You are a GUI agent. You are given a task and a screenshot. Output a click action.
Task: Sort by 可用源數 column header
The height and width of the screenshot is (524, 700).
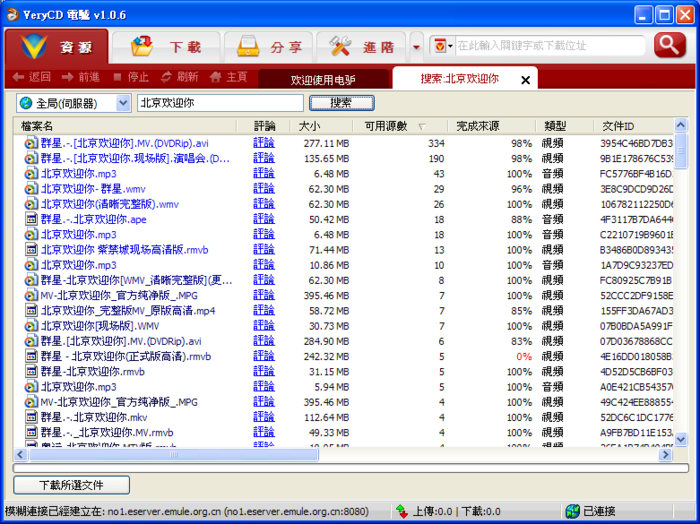[400, 126]
